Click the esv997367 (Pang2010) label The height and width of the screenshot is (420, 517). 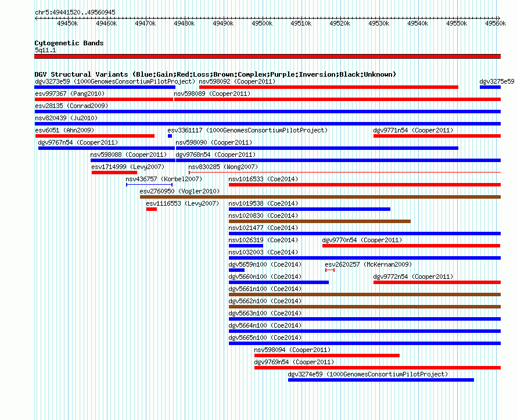click(70, 94)
